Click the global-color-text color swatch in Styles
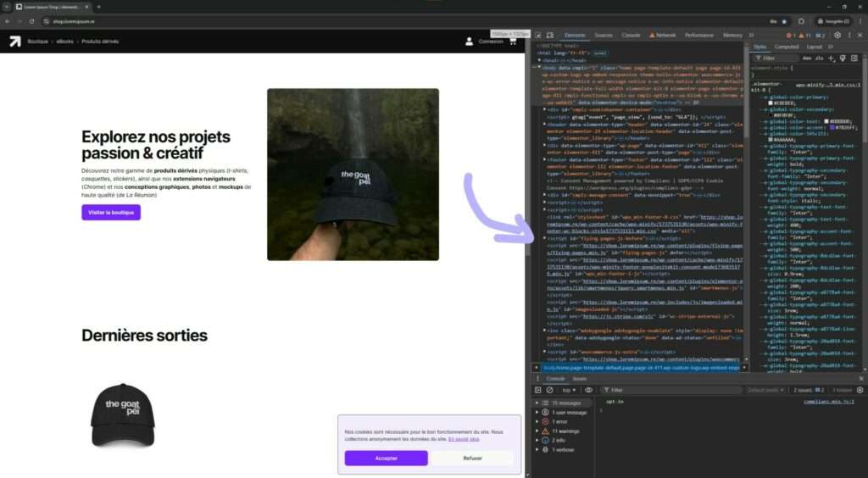 click(x=827, y=121)
